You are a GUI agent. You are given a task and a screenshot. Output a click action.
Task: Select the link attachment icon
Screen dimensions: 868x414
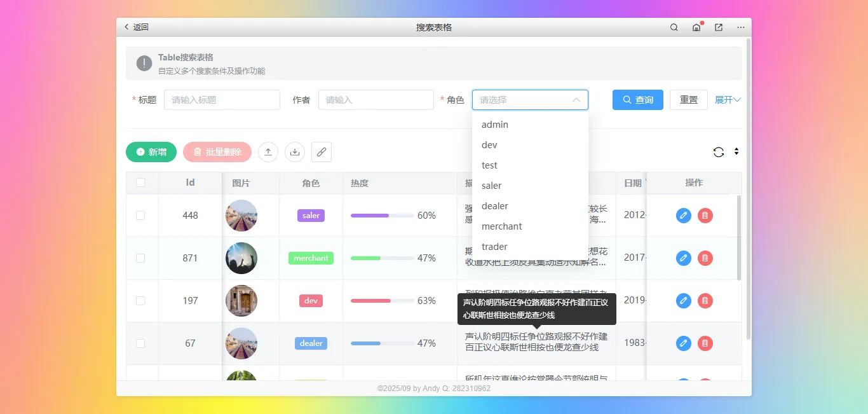coord(321,152)
